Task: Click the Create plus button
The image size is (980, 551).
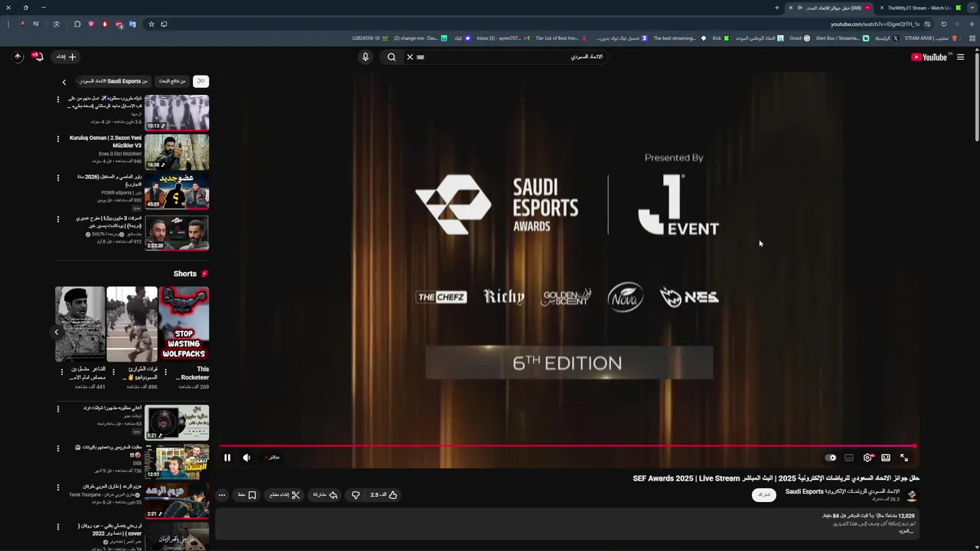Action: click(66, 57)
